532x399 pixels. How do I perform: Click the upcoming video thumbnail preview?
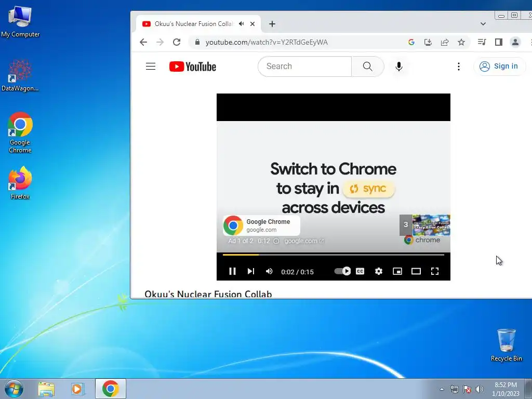431,225
